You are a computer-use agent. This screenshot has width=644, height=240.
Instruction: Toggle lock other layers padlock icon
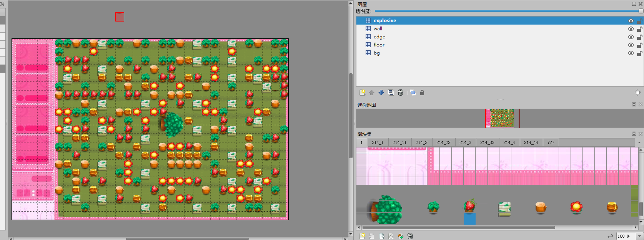(422, 93)
